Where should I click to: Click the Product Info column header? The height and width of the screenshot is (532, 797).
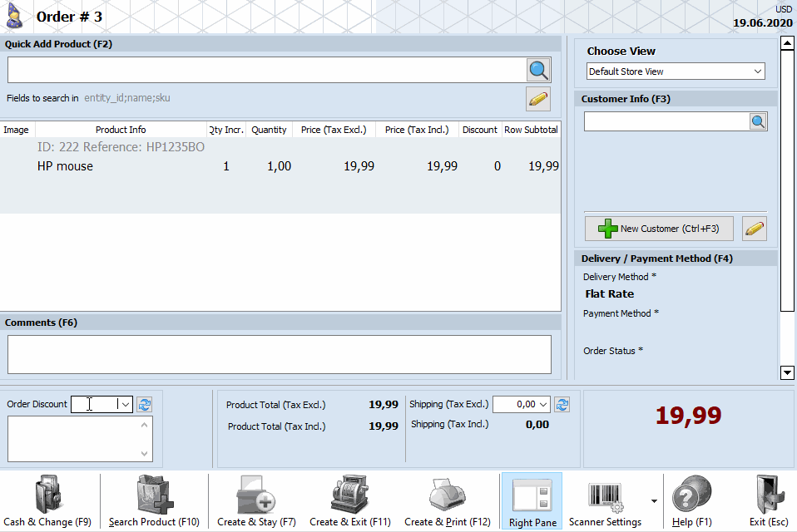[121, 130]
